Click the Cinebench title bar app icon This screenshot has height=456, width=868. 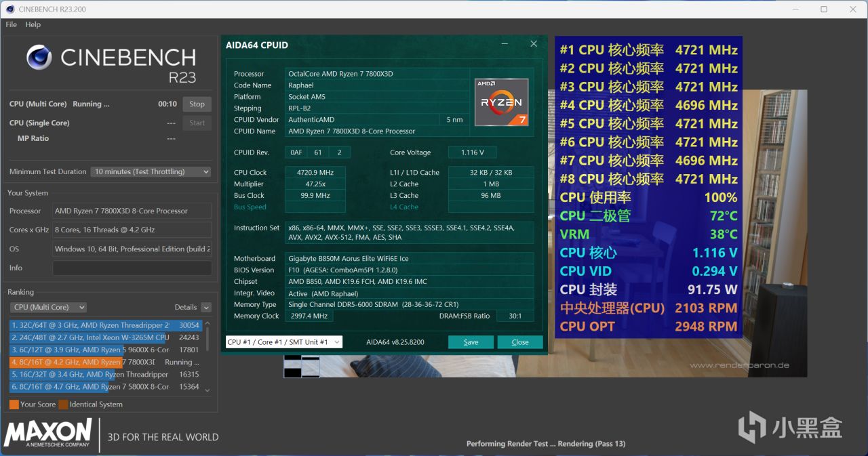coord(9,9)
